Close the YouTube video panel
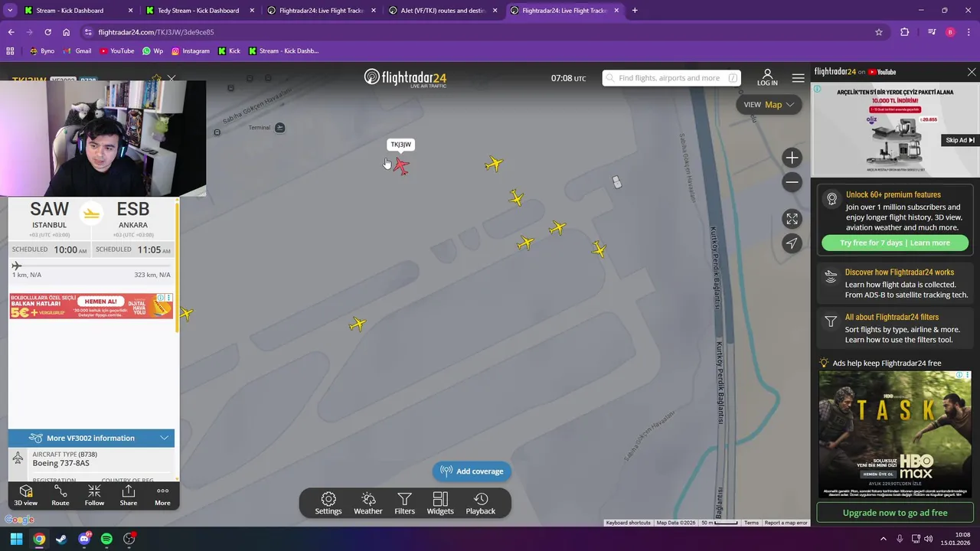Image resolution: width=980 pixels, height=551 pixels. tap(972, 72)
